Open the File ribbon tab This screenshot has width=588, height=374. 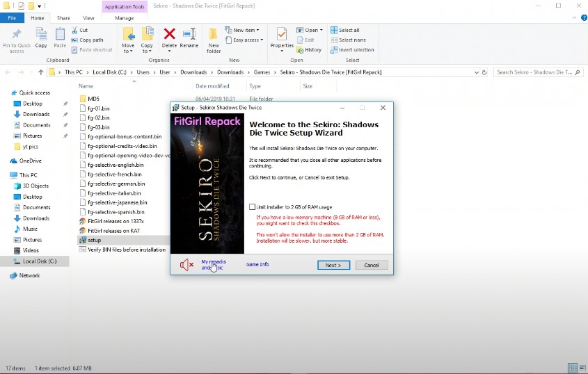coord(12,17)
